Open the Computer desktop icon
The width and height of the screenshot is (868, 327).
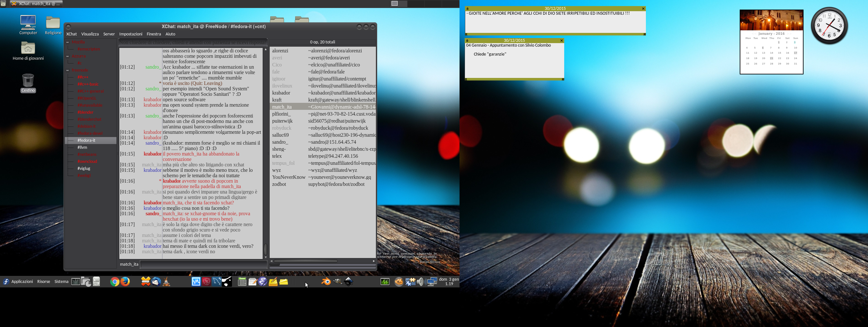pos(28,25)
